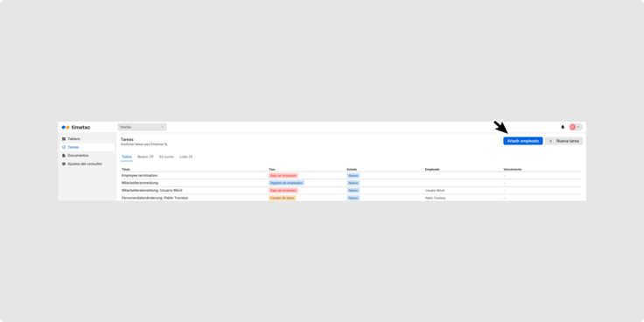Open the Employee termination task row

pos(351,175)
